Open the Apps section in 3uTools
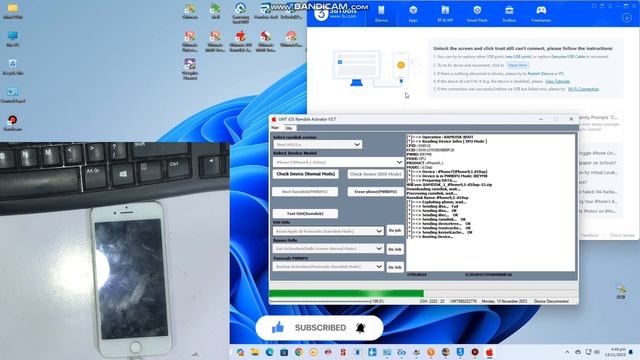The height and width of the screenshot is (360, 640). (x=413, y=13)
